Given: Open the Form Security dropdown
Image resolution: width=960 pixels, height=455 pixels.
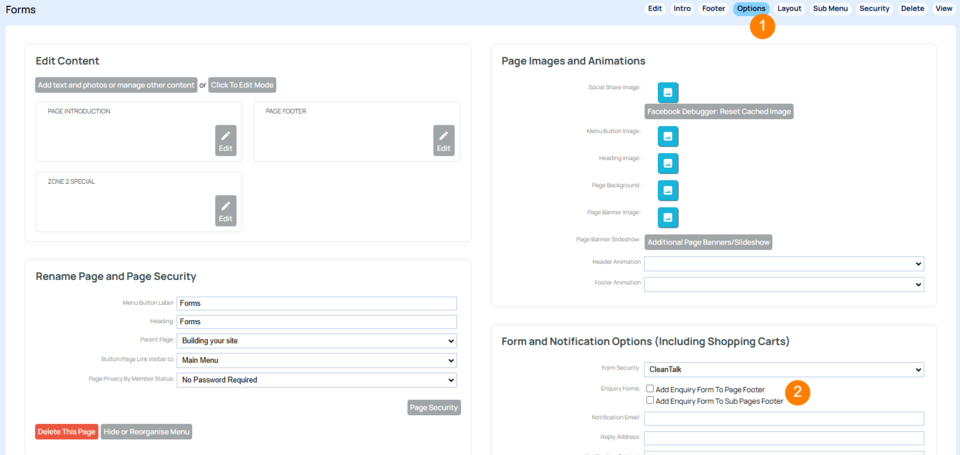Looking at the screenshot, I should coord(783,370).
